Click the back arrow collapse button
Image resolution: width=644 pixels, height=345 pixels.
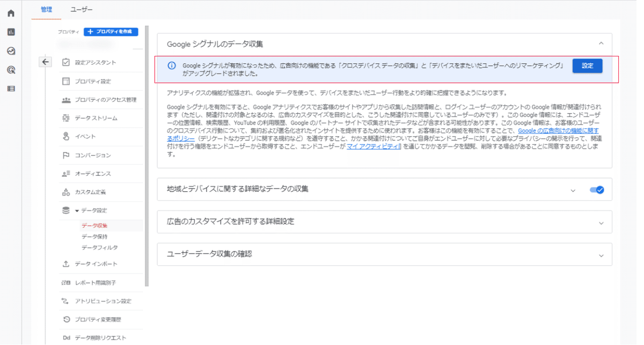click(46, 62)
